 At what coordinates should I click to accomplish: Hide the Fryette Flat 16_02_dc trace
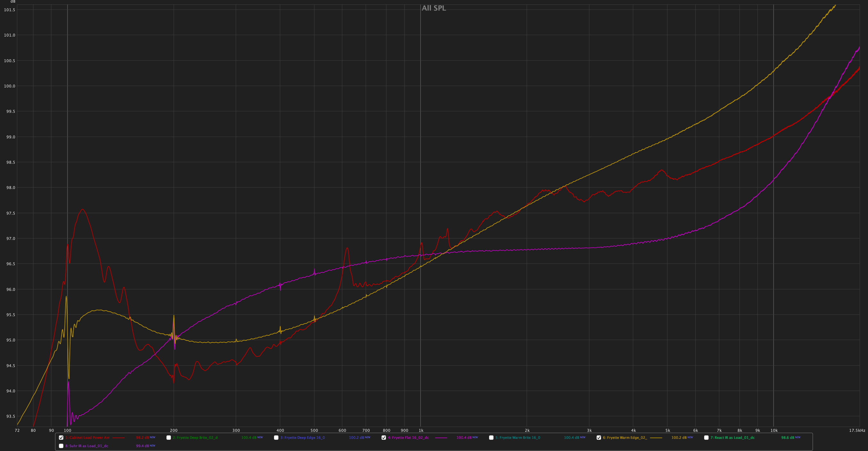coord(383,438)
